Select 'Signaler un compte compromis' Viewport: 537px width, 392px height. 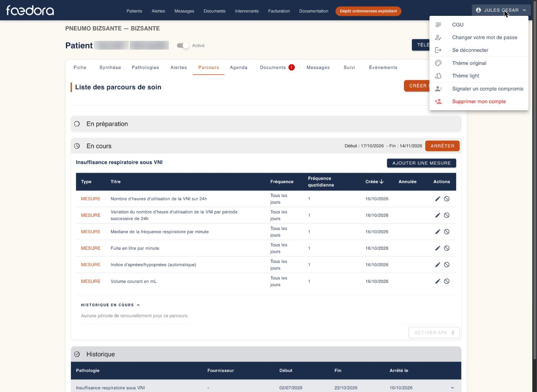point(479,89)
